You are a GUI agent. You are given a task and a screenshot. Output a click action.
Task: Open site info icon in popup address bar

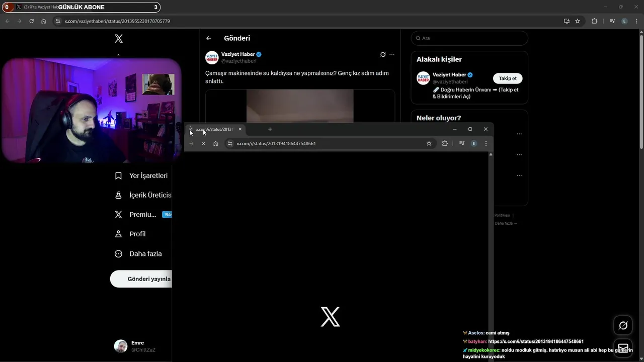pos(230,143)
